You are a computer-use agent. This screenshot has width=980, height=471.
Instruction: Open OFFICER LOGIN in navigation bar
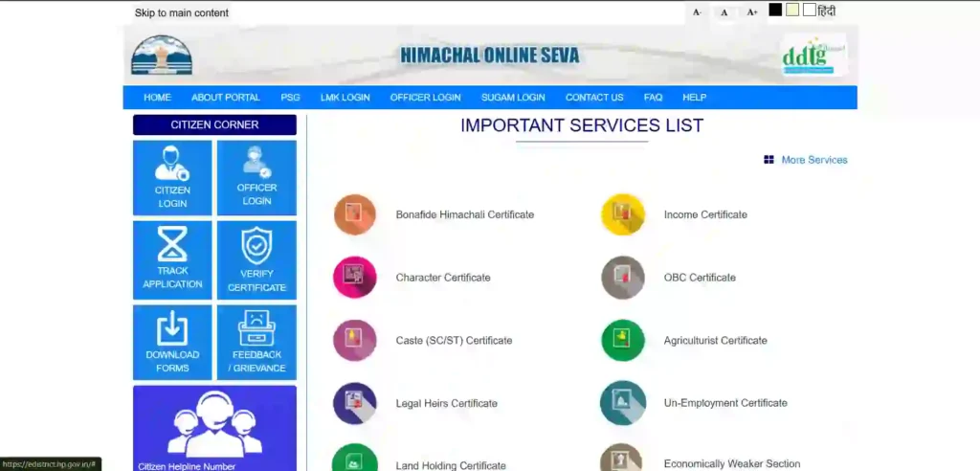tap(426, 98)
